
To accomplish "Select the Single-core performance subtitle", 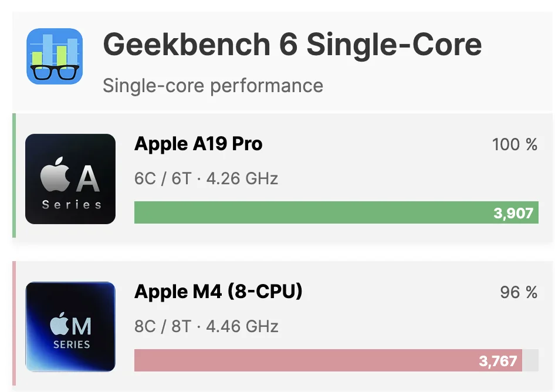I will (212, 86).
